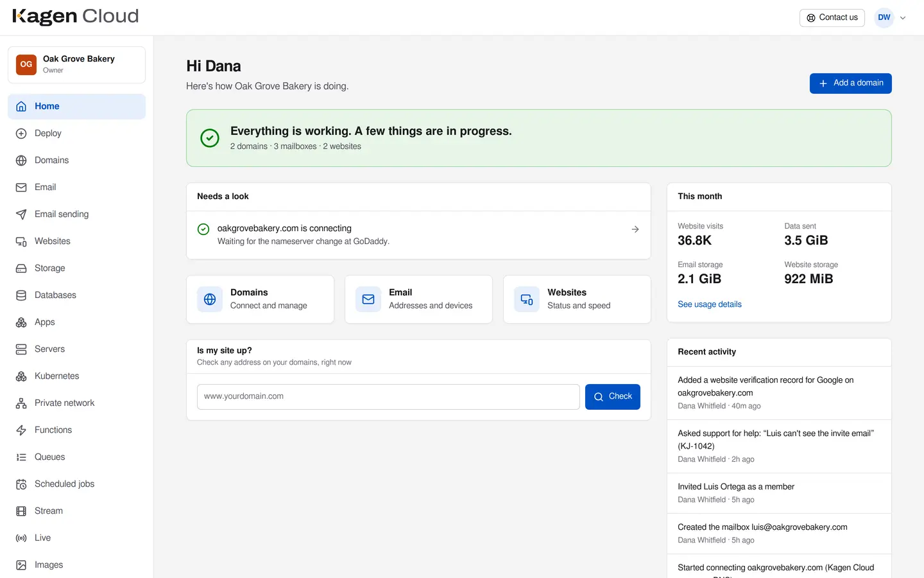Click the Images icon in sidebar
Image resolution: width=924 pixels, height=578 pixels.
(21, 565)
